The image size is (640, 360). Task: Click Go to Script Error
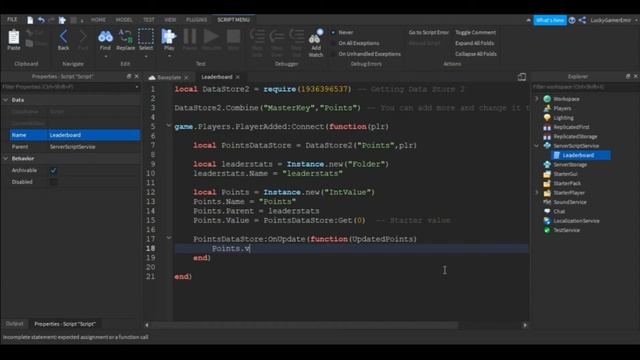pyautogui.click(x=429, y=32)
